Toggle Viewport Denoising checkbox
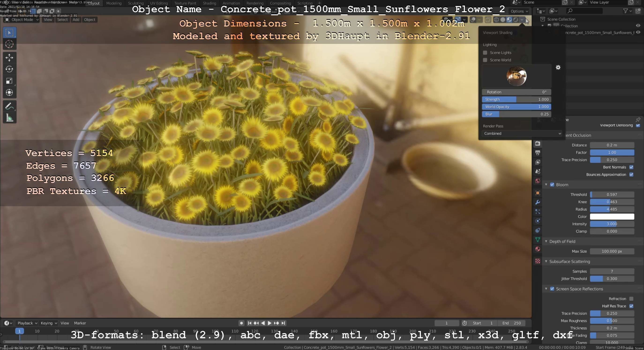 638,125
